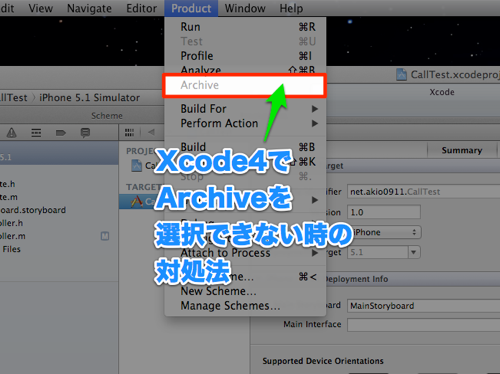Click the empty Main Interface field
Screen dimensions: 500x374
tap(423, 325)
